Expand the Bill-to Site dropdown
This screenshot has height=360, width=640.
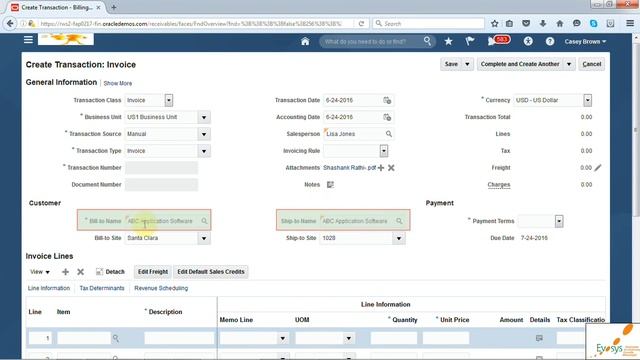(x=204, y=238)
